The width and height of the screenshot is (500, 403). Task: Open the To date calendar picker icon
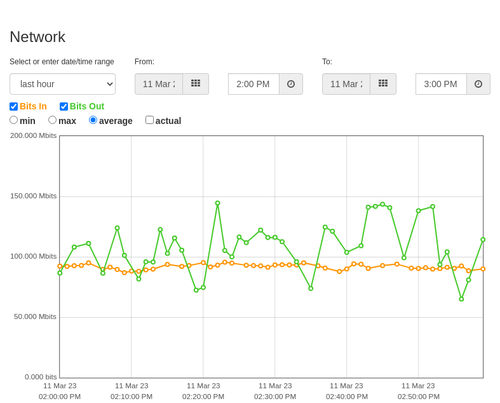point(383,84)
